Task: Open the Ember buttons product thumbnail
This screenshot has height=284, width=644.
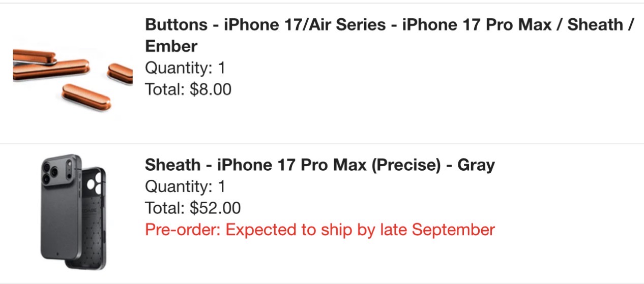Action: click(72, 74)
